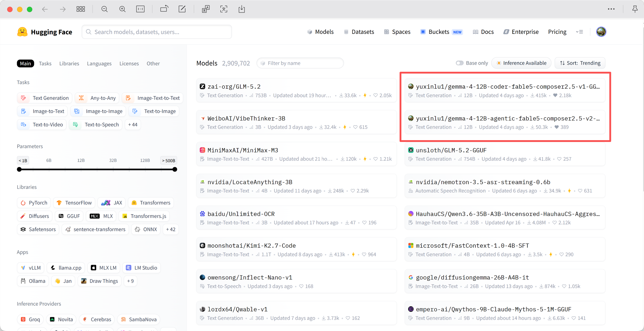Screen dimensions: 644x331
Task: Click the HauhauCS purple avatar
Action: click(411, 214)
